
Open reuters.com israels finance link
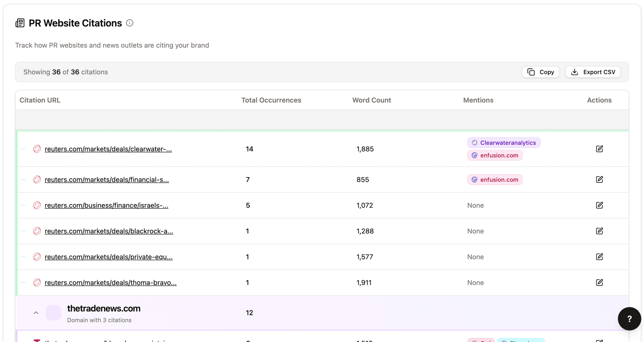[106, 205]
